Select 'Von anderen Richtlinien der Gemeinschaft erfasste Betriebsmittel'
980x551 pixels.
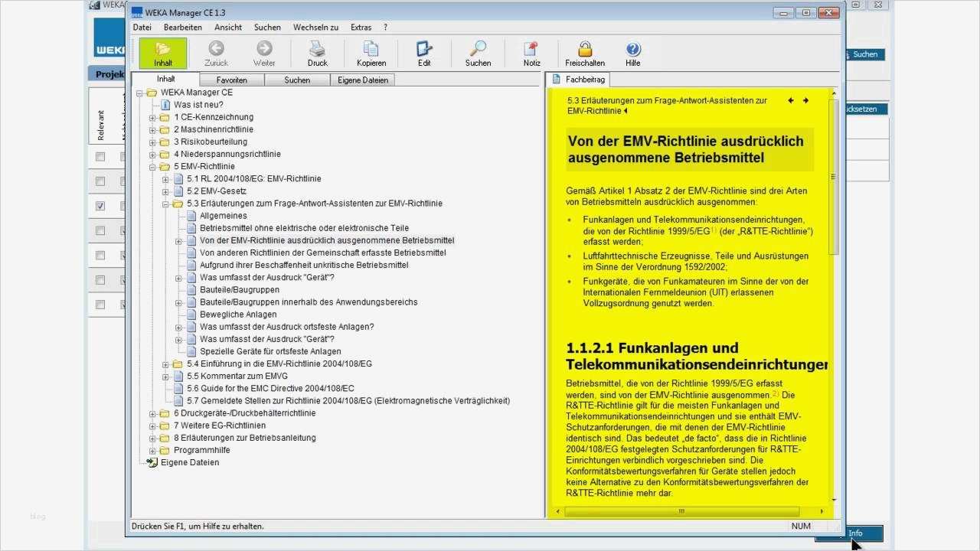pyautogui.click(x=322, y=253)
